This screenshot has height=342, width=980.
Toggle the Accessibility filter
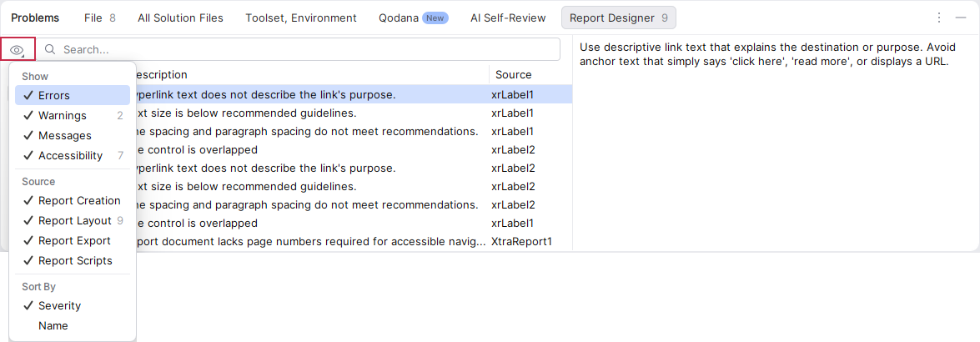pos(72,156)
